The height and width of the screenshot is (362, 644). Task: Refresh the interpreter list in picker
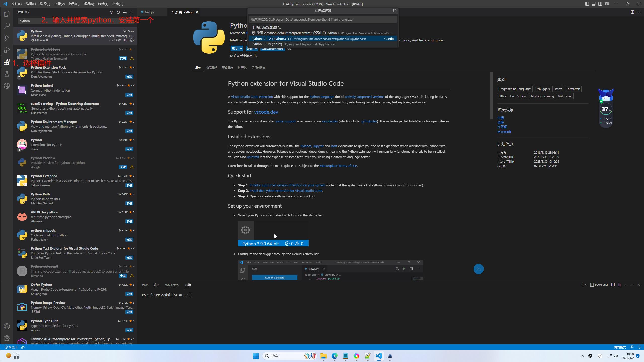tap(395, 11)
